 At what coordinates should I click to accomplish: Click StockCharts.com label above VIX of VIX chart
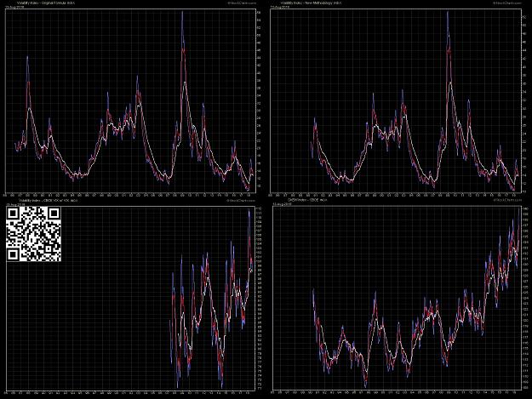(x=242, y=200)
